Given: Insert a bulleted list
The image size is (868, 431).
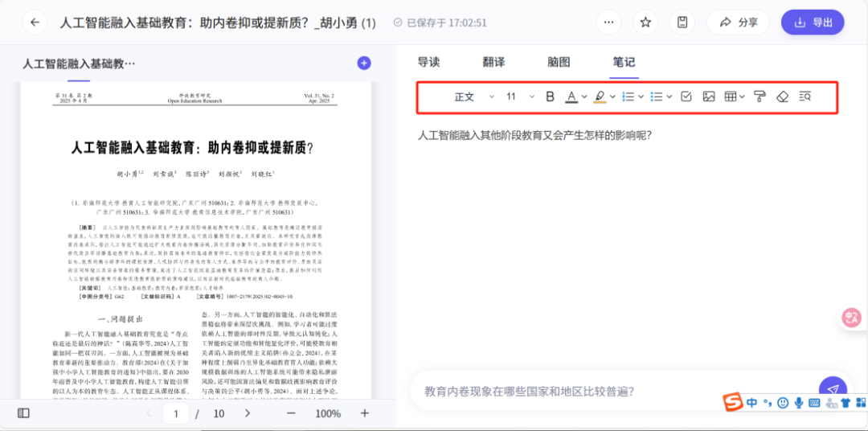Looking at the screenshot, I should pos(657,97).
